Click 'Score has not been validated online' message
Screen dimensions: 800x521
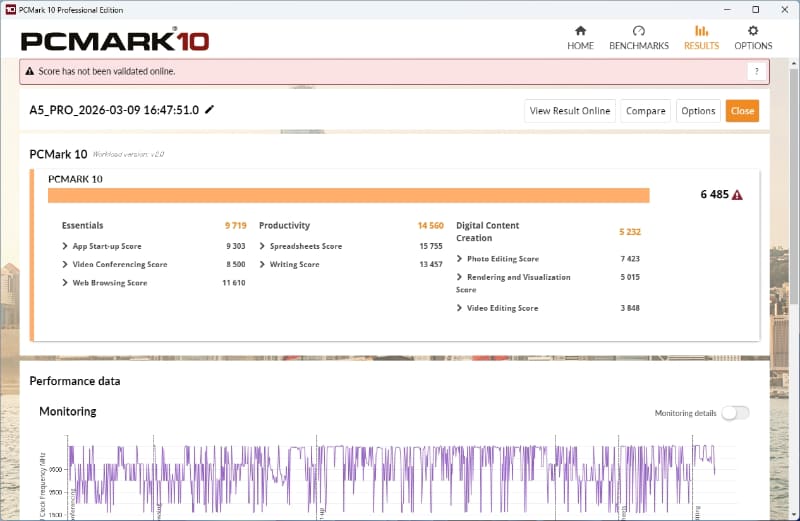(107, 71)
